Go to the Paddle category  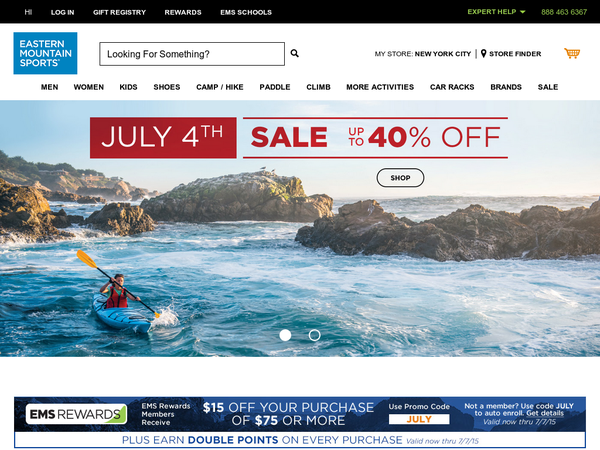[275, 87]
